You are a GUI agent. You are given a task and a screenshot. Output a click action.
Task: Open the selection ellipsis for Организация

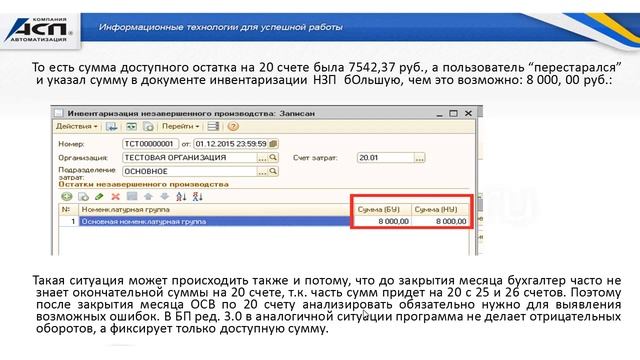tap(262, 158)
